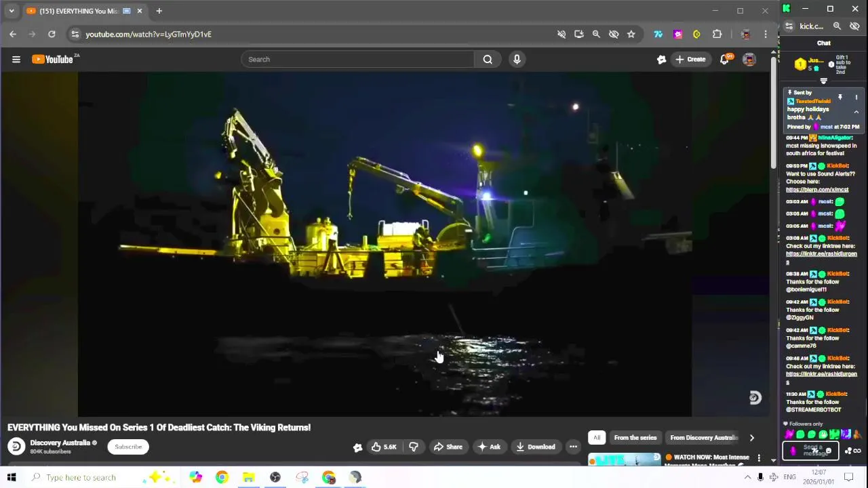The image size is (868, 488).
Task: Open Windows Start menu
Action: click(x=12, y=477)
